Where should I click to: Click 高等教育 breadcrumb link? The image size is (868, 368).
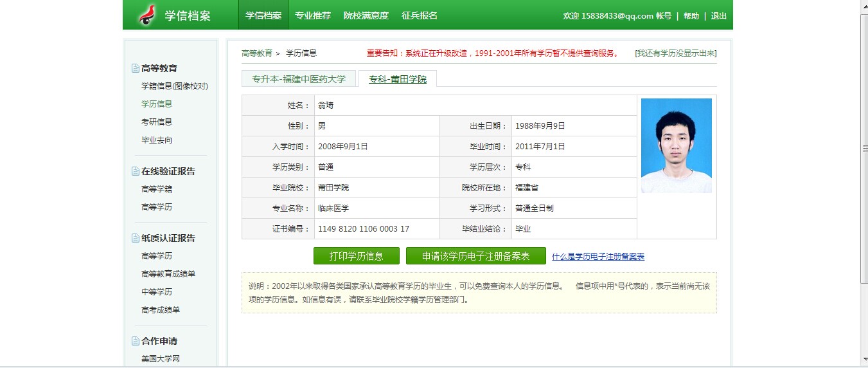257,53
